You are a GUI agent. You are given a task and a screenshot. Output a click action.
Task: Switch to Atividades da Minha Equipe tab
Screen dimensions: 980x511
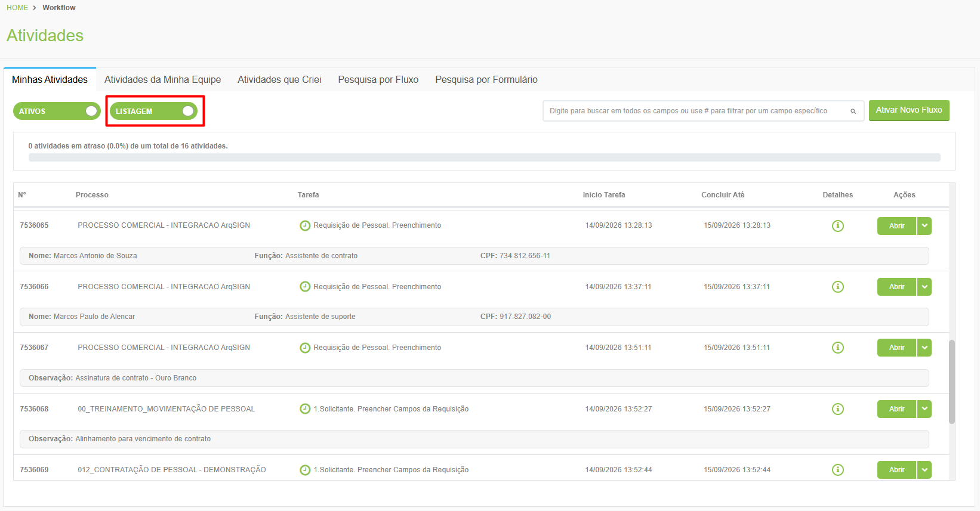pyautogui.click(x=162, y=79)
